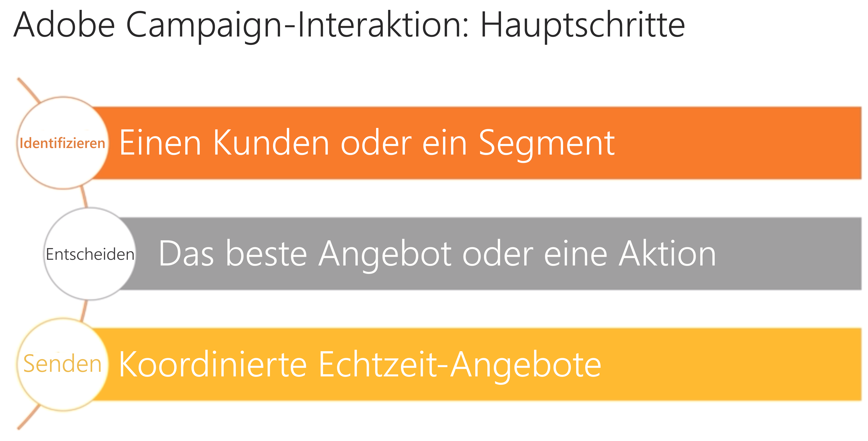
Task: Click the word Koordinierte in yellow bar
Action: point(213,364)
